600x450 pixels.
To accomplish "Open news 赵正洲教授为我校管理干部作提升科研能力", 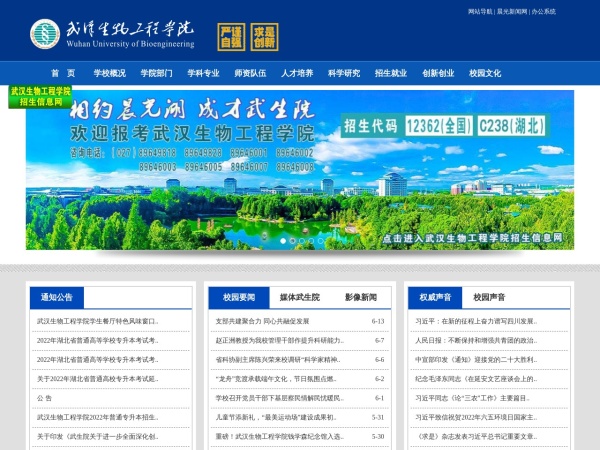I will (280, 340).
